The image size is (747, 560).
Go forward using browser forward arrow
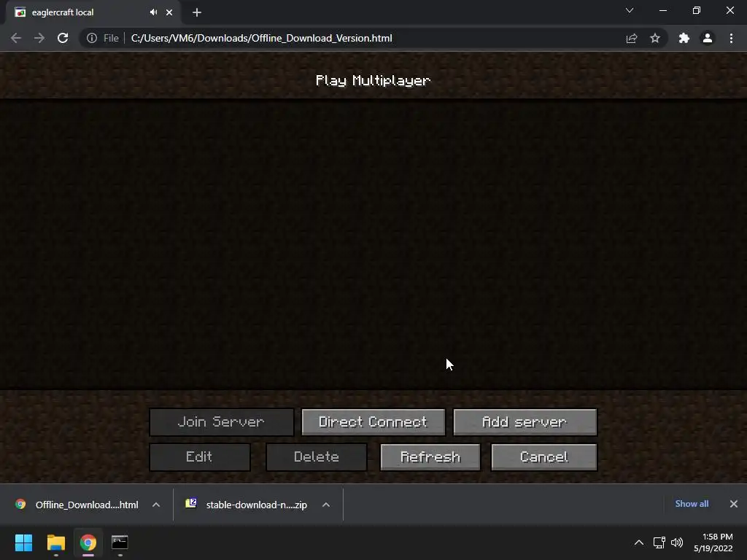tap(39, 38)
